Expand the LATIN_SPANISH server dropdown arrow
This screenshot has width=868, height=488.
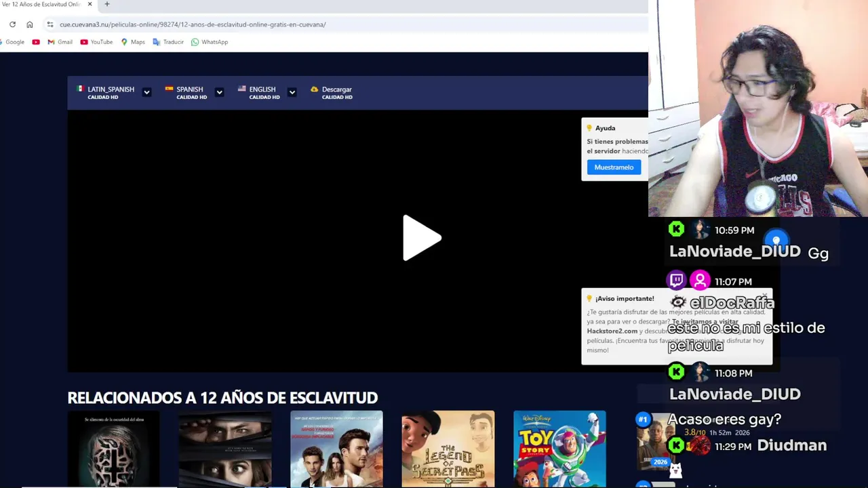point(146,92)
